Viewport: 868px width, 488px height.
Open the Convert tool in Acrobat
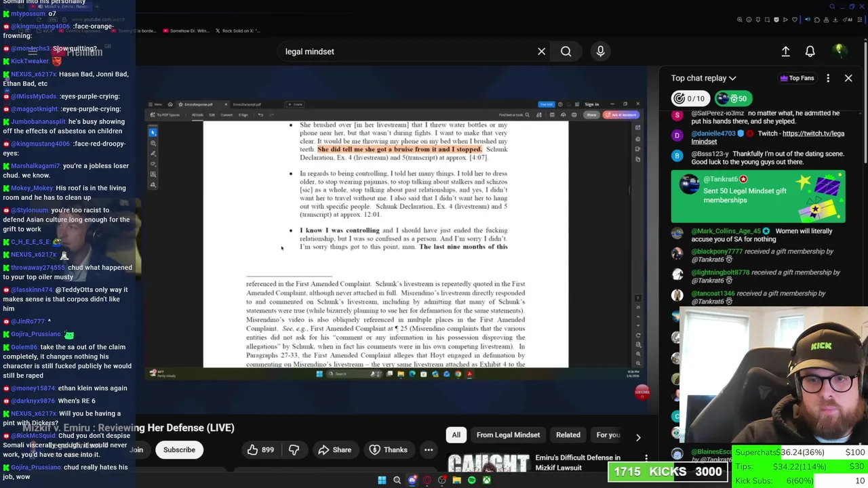click(226, 115)
